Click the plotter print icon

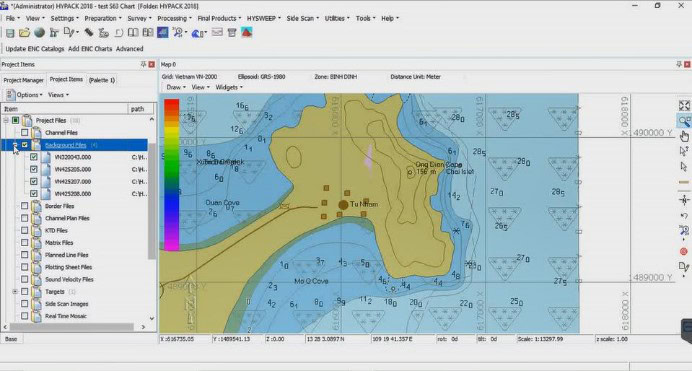click(232, 33)
